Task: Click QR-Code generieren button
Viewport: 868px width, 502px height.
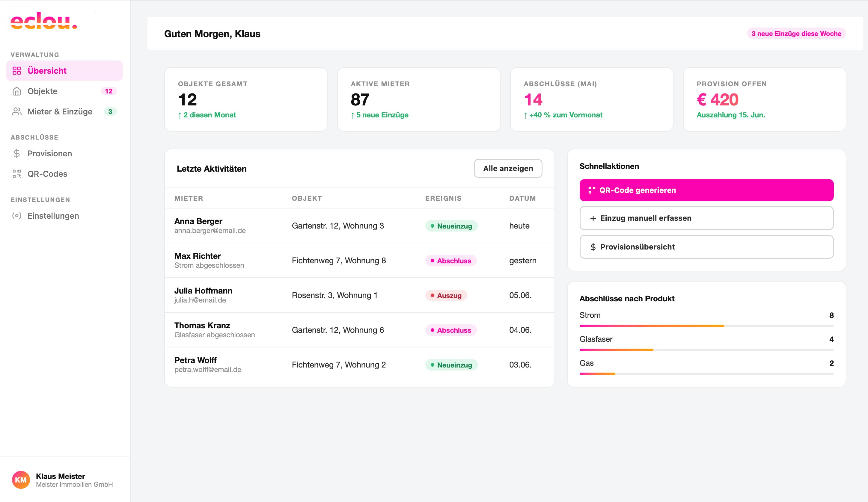Action: tap(706, 190)
